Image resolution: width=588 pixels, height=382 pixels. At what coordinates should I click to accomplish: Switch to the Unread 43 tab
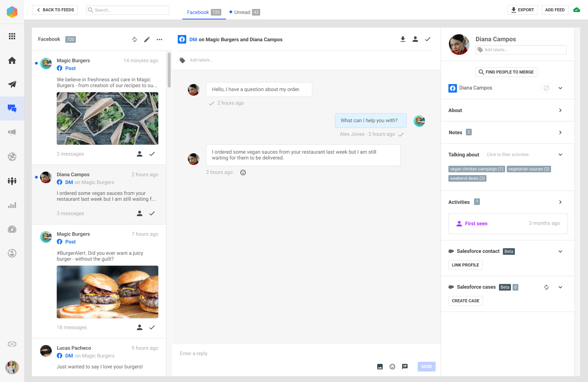pyautogui.click(x=245, y=12)
